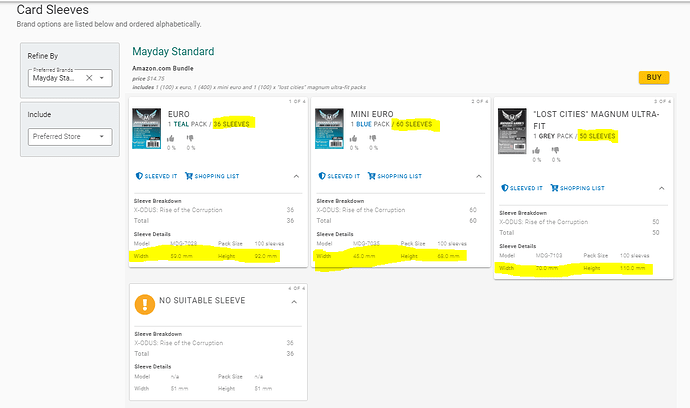The image size is (690, 408).
Task: Click the shield icon beside EURO SLEEVED IT
Action: pos(139,176)
